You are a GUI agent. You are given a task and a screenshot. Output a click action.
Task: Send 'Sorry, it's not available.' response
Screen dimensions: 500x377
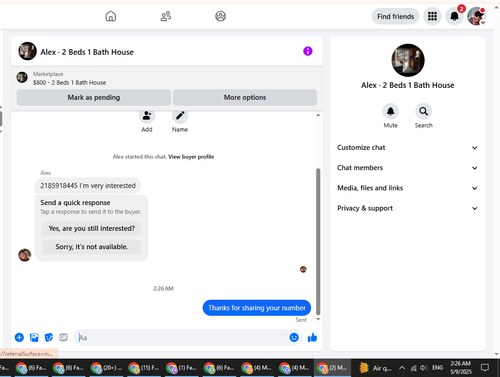coord(92,247)
